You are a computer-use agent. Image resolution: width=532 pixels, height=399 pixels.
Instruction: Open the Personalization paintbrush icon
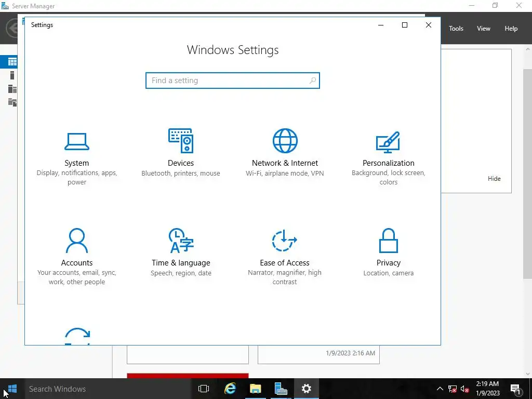(x=388, y=142)
